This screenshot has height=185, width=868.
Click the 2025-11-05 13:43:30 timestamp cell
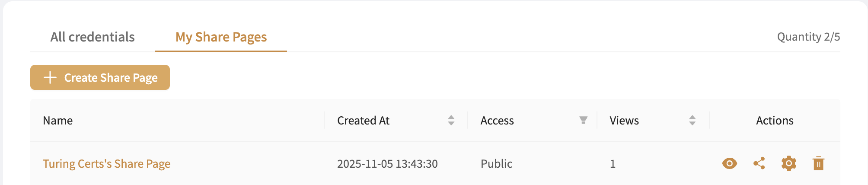coord(387,164)
